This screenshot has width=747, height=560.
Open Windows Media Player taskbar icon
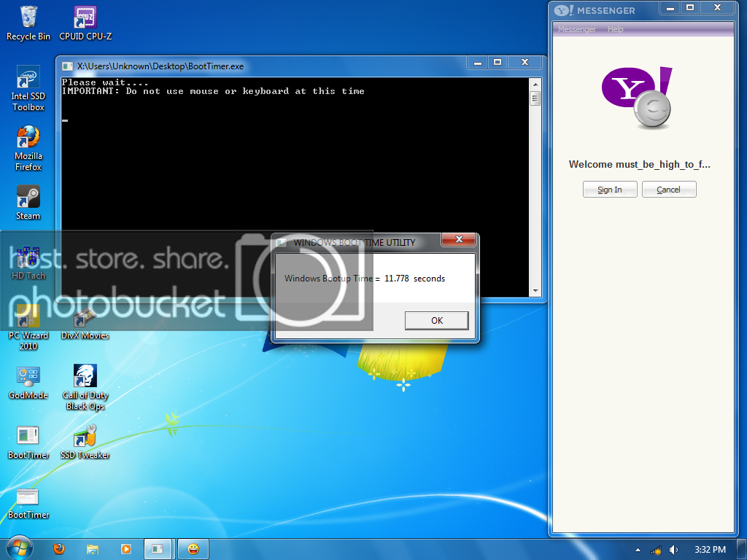tap(125, 549)
